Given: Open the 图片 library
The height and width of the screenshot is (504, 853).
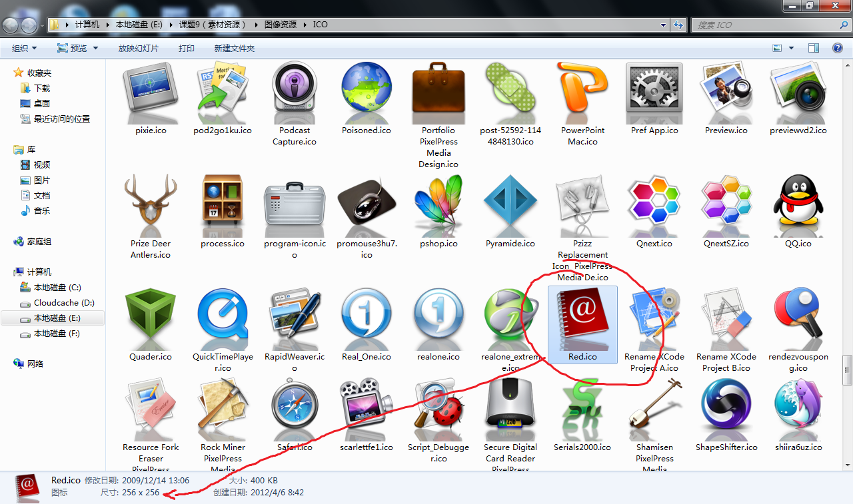Looking at the screenshot, I should 42,180.
